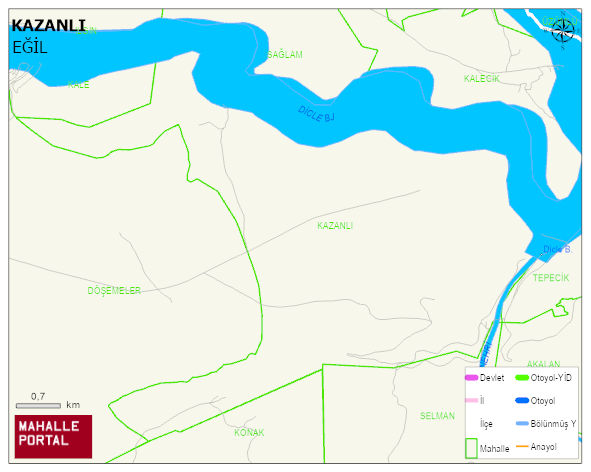Viewport: 591px width, 472px height.
Task: Click the blue Otoyol legend swatch
Action: [x=522, y=400]
